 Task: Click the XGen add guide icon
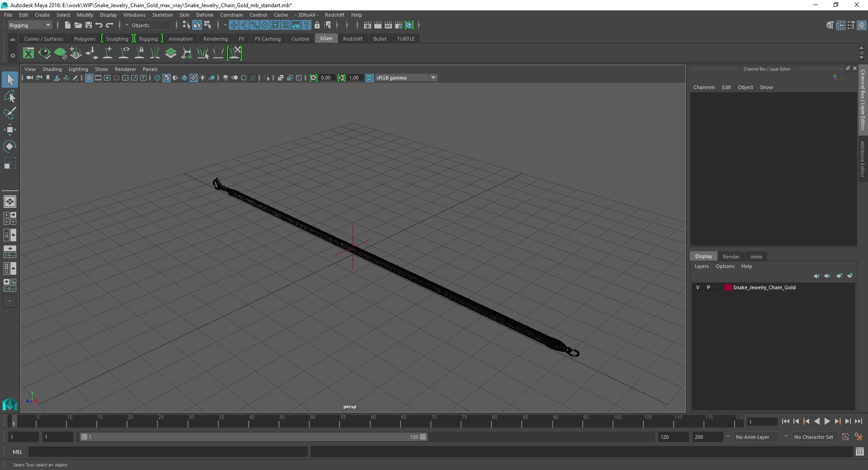point(108,53)
